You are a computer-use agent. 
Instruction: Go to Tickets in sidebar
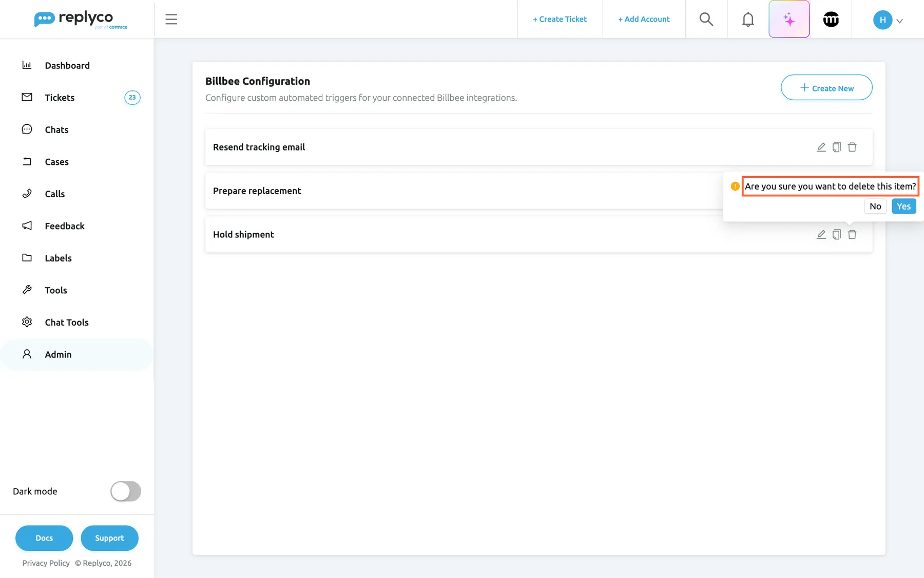point(77,98)
